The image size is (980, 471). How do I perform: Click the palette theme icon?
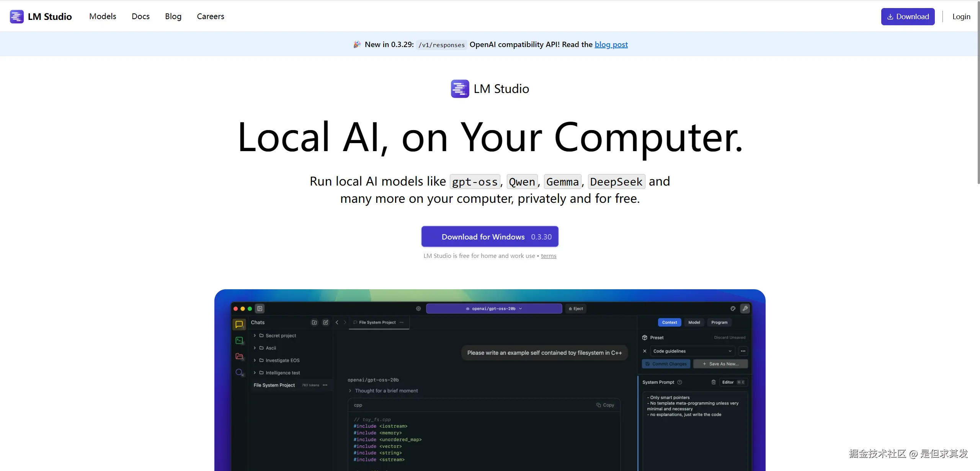click(x=733, y=308)
